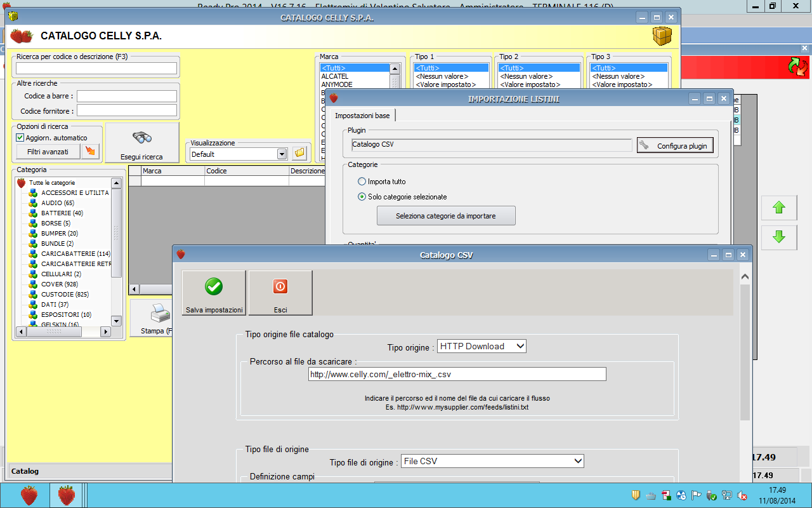Save settings with the Salva impostazioni button
The height and width of the screenshot is (508, 812).
[x=214, y=293]
